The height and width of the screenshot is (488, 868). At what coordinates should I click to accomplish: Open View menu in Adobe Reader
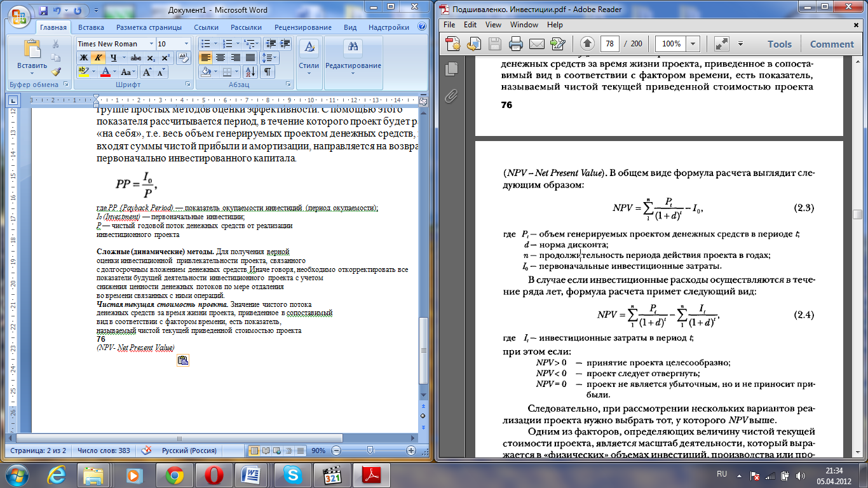[x=493, y=25]
